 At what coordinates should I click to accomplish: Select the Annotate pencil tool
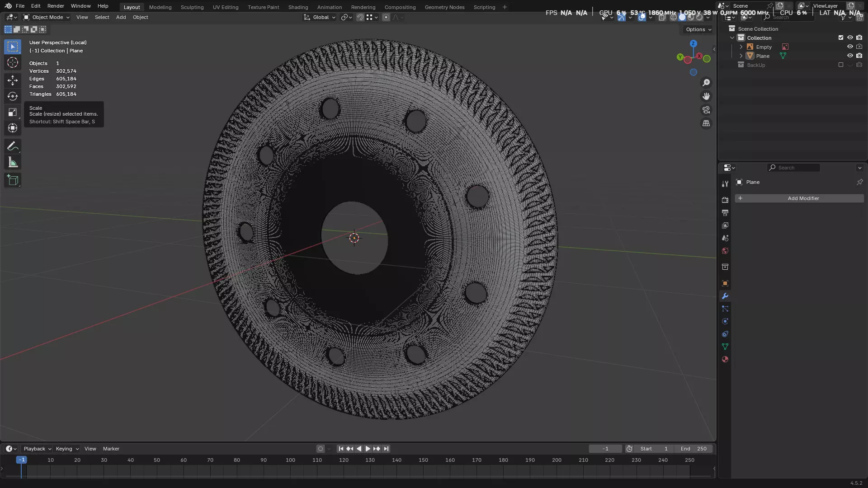pyautogui.click(x=13, y=146)
